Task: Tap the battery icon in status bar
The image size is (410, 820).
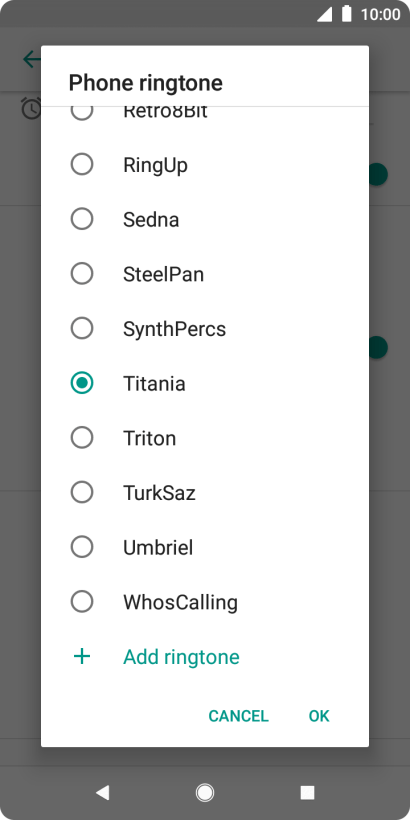Action: coord(346,14)
